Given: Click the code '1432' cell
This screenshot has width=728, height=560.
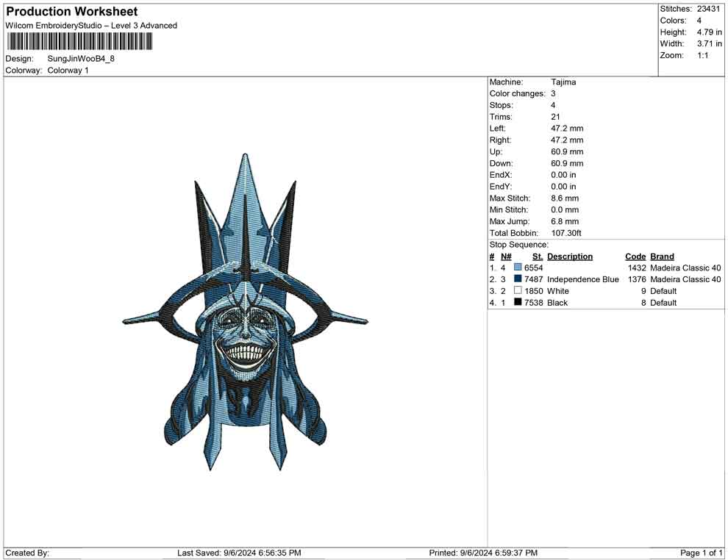Looking at the screenshot, I should pyautogui.click(x=637, y=268).
